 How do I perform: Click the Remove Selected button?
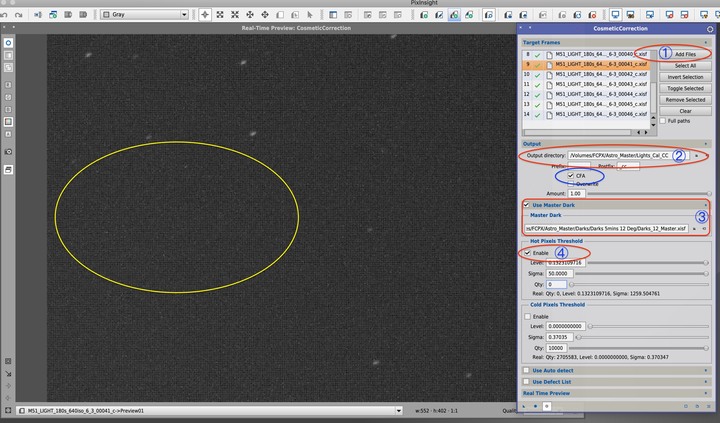click(x=685, y=100)
